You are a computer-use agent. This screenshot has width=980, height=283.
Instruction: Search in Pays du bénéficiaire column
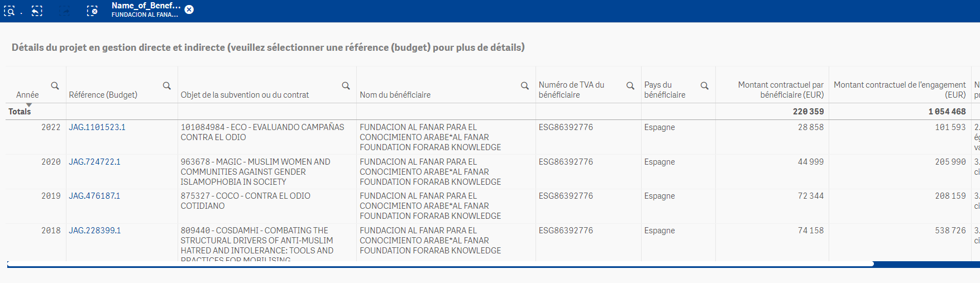point(705,85)
